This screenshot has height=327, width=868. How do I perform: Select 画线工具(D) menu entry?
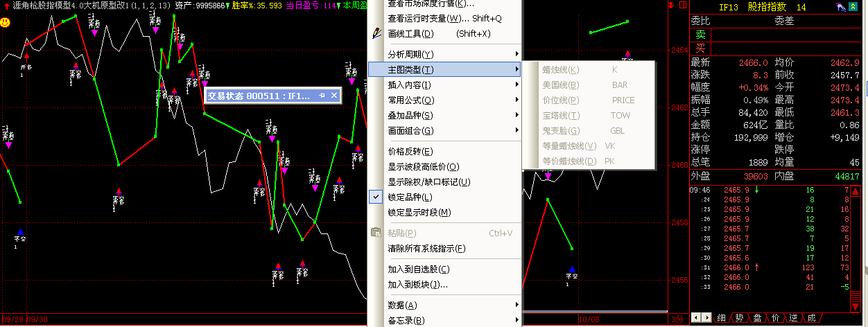pos(445,34)
